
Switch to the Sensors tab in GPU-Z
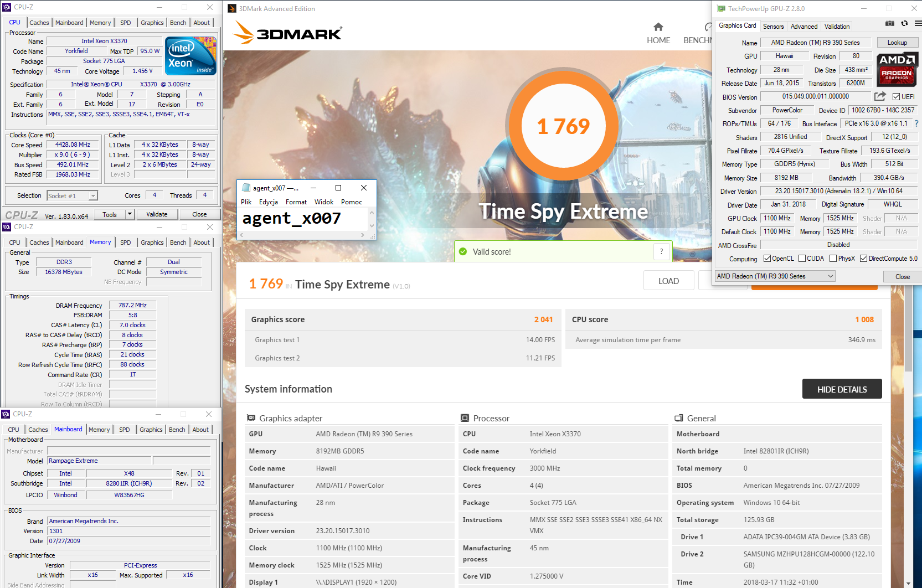point(773,27)
